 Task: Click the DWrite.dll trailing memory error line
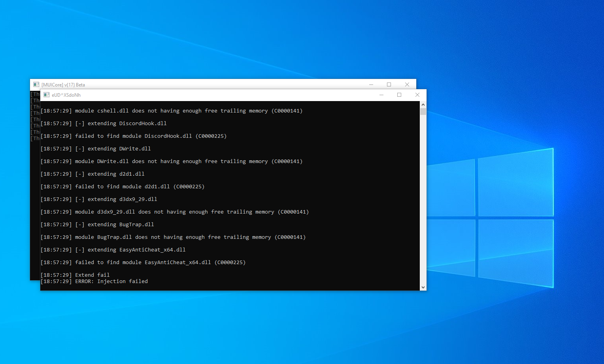tap(172, 161)
